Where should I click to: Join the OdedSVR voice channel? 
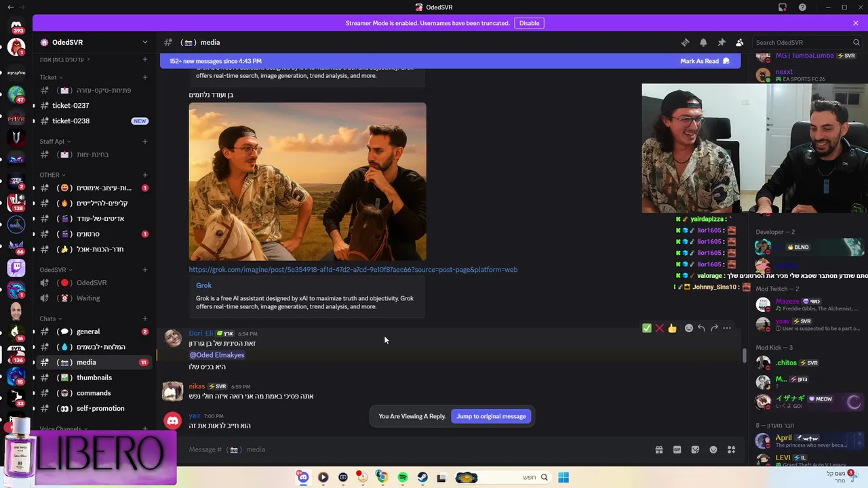(x=94, y=283)
